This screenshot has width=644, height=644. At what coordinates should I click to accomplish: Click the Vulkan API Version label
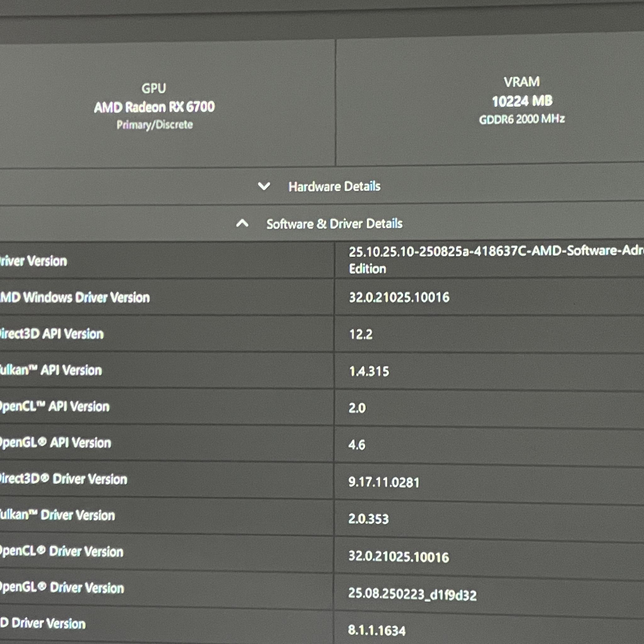51,370
